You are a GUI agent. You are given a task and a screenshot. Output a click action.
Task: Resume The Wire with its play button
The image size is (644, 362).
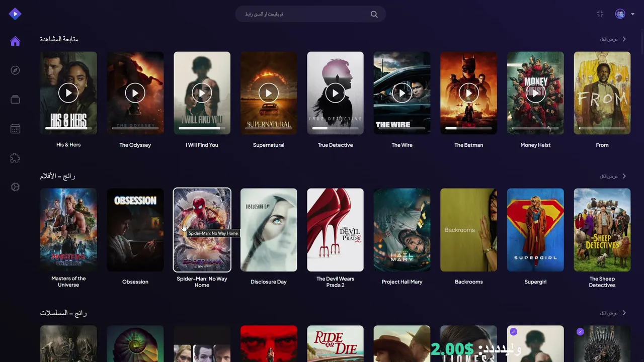(402, 93)
